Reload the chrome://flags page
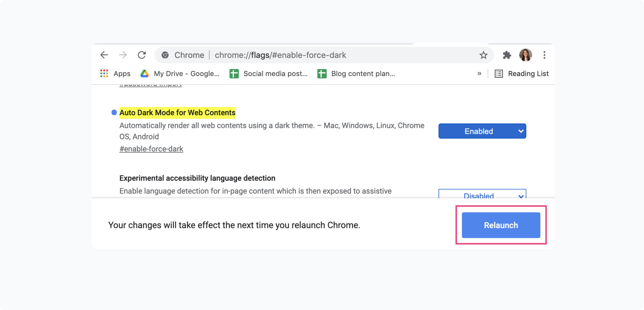This screenshot has width=644, height=310. click(142, 55)
